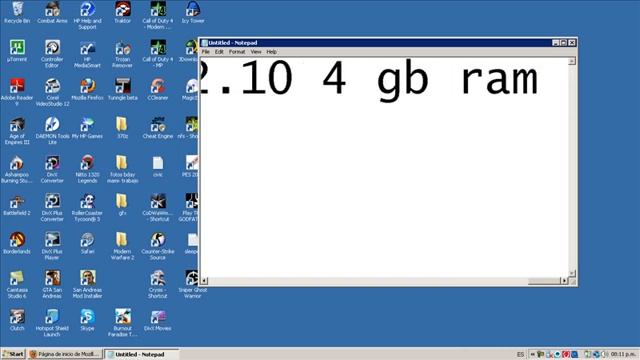Select the Call of Duty 4 MP shortcut
640x360 pixels.
pos(158,53)
